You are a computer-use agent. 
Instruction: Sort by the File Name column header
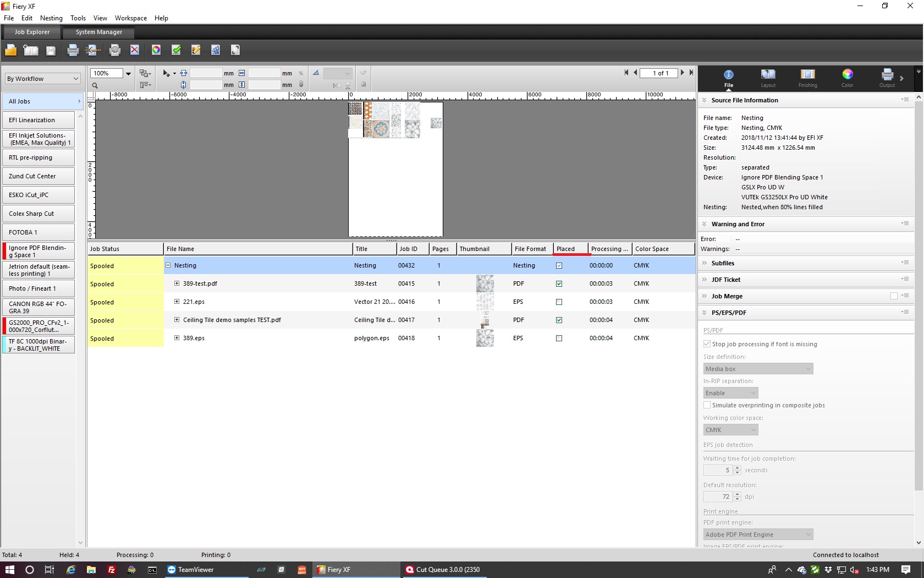pyautogui.click(x=258, y=249)
